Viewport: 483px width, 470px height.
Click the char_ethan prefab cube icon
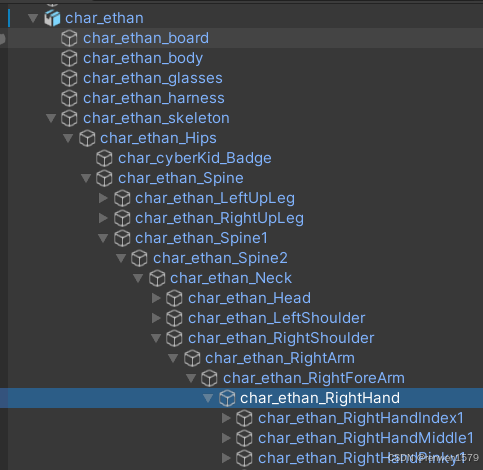tap(52, 18)
